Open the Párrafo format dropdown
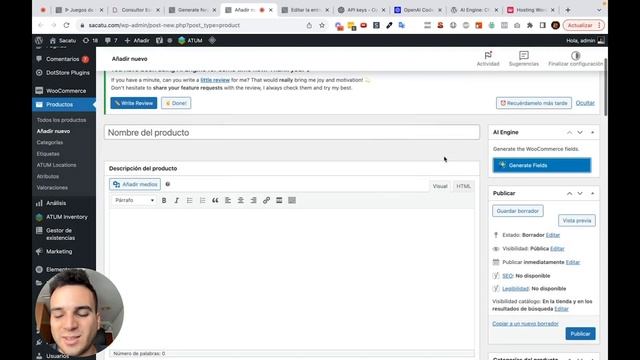The height and width of the screenshot is (360, 640). [134, 200]
